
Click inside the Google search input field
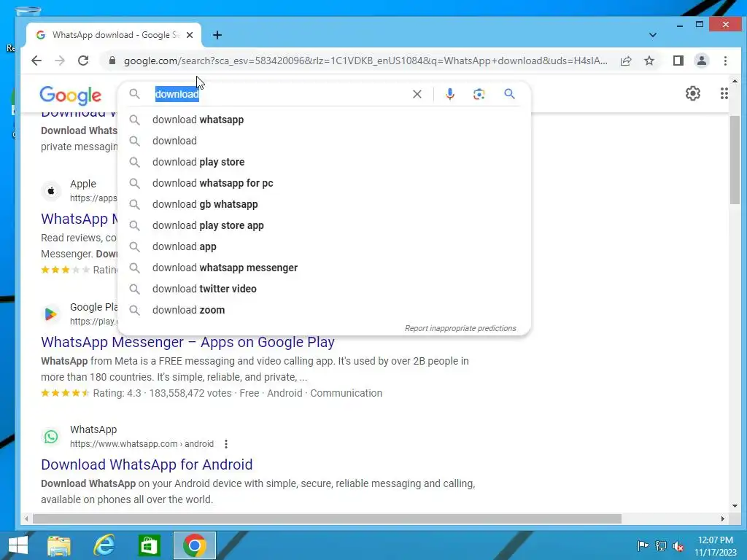coord(281,94)
